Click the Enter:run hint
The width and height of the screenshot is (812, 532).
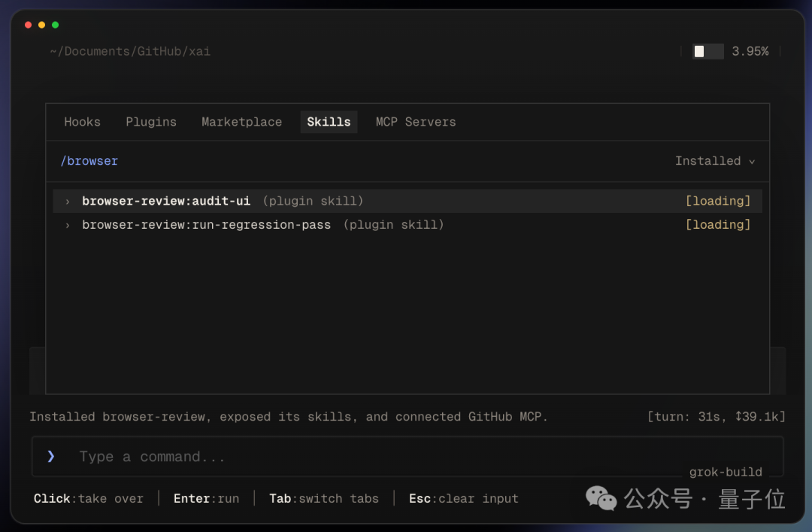206,498
